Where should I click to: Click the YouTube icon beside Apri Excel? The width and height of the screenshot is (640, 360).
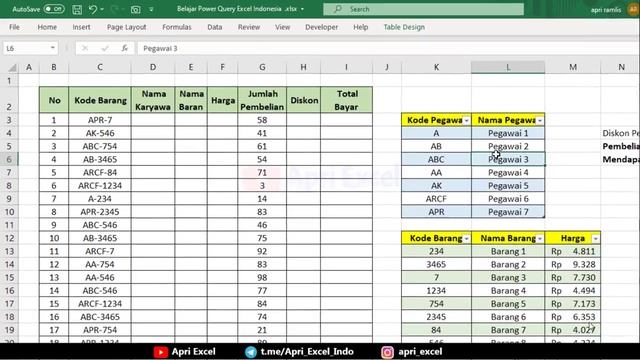(x=160, y=352)
